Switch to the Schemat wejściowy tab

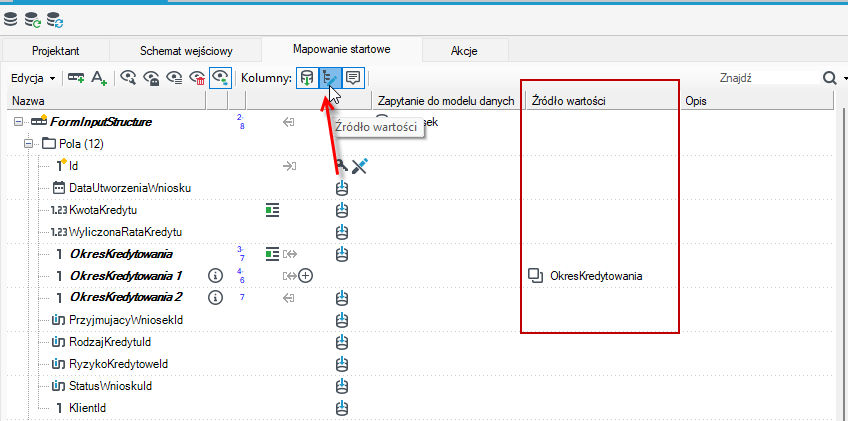point(186,51)
